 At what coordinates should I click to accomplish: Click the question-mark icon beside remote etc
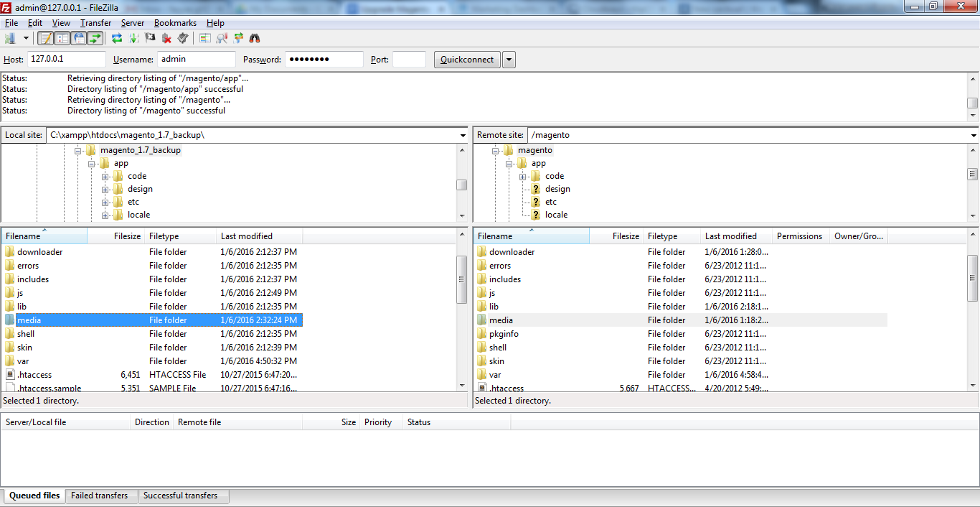coord(535,202)
